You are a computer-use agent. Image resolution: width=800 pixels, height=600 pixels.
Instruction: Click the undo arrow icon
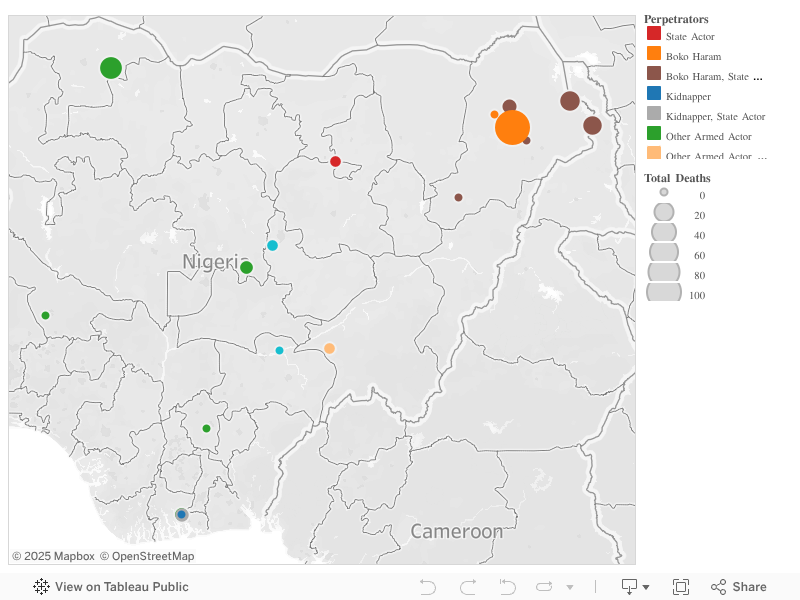428,587
